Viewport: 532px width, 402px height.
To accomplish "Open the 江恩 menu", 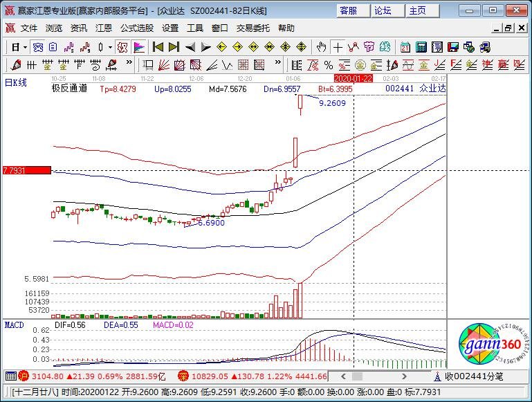I will [x=104, y=28].
